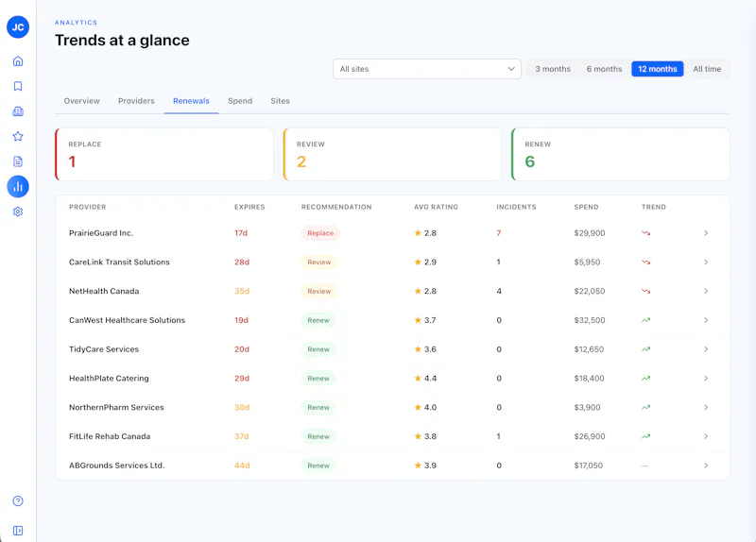The image size is (756, 542).
Task: Open the star icon in sidebar
Action: (18, 136)
